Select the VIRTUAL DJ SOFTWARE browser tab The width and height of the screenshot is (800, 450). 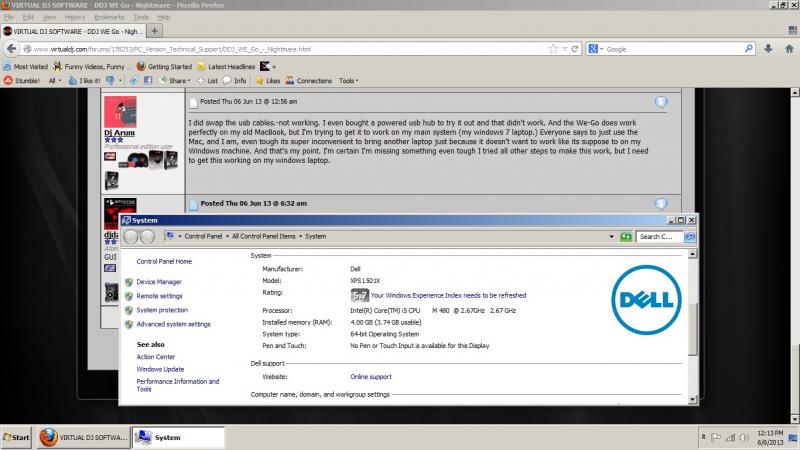pos(73,31)
